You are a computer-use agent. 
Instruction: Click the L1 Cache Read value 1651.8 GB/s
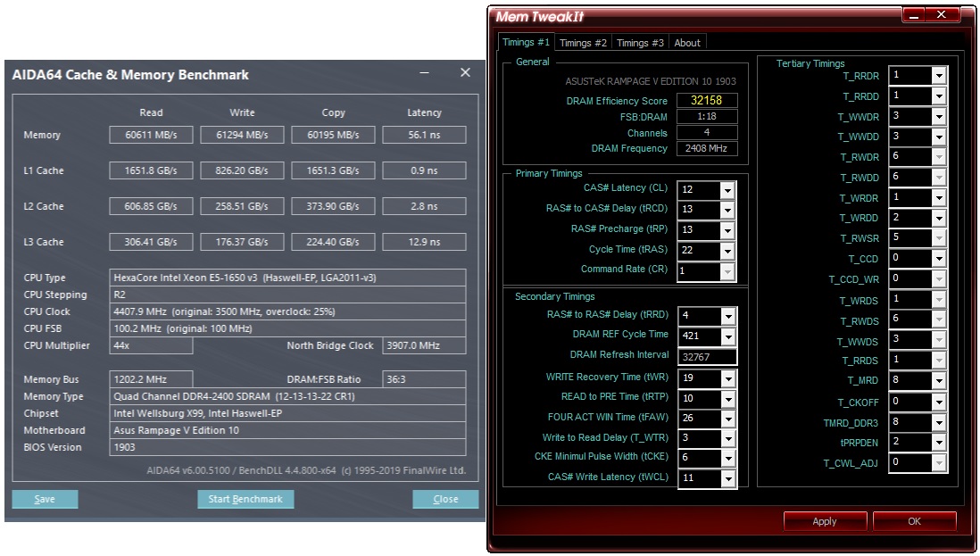tap(151, 170)
